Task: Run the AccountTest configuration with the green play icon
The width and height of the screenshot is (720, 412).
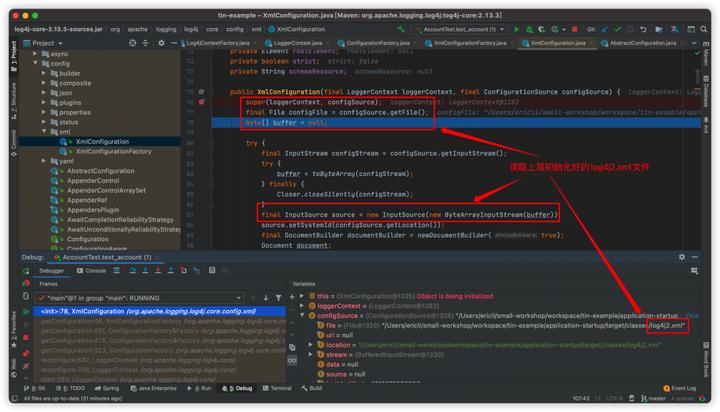Action: (x=517, y=29)
